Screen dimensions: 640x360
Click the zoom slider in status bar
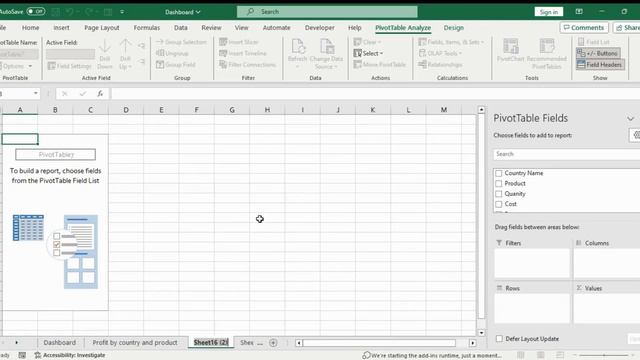(603, 355)
